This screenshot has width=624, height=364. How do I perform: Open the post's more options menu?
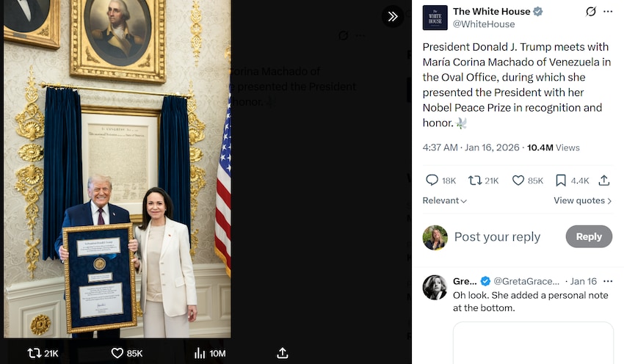[x=608, y=12]
